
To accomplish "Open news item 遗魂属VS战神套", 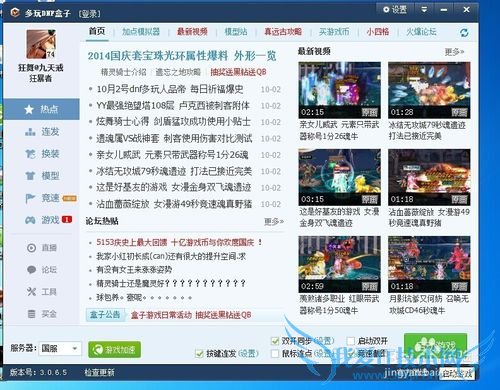I will (174, 138).
